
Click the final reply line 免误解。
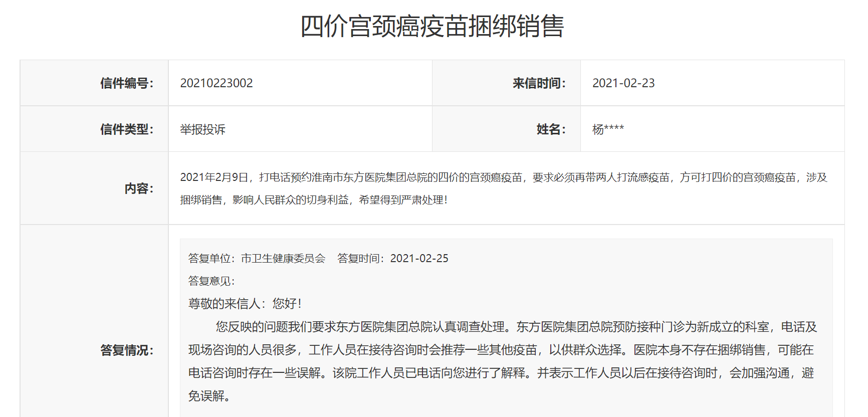pos(210,396)
